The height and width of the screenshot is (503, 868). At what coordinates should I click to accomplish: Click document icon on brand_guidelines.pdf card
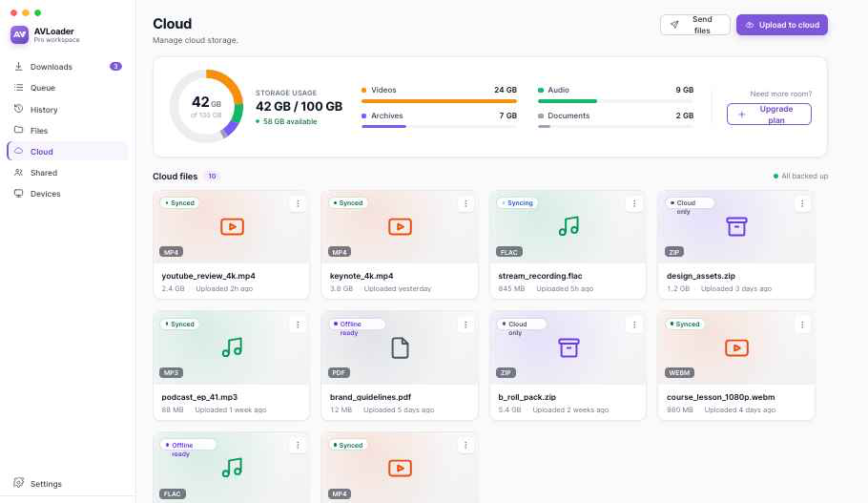coord(400,347)
